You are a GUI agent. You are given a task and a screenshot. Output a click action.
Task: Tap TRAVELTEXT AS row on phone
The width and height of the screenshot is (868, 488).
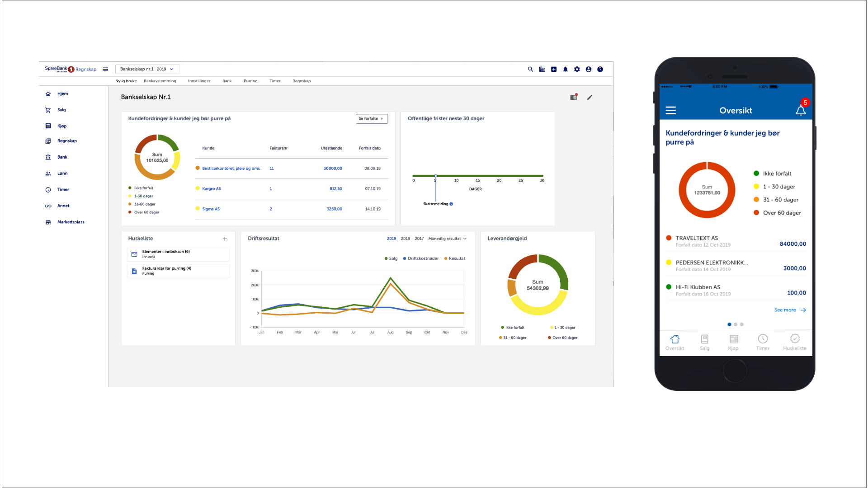(x=736, y=241)
